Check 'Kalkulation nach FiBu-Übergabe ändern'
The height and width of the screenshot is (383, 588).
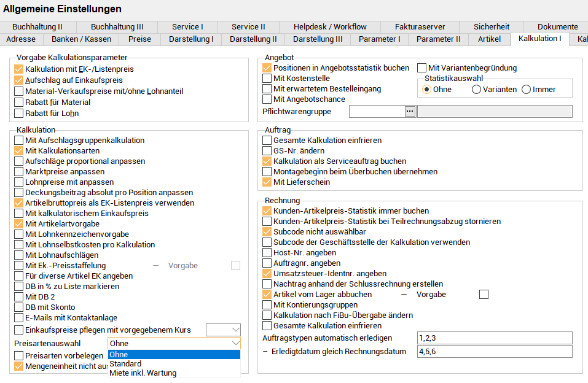point(267,315)
